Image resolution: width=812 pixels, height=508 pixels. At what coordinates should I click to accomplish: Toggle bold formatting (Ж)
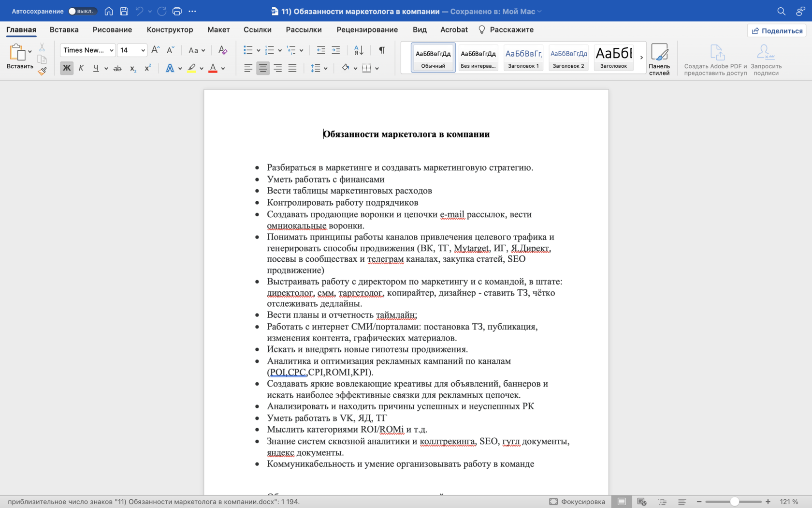coord(67,68)
